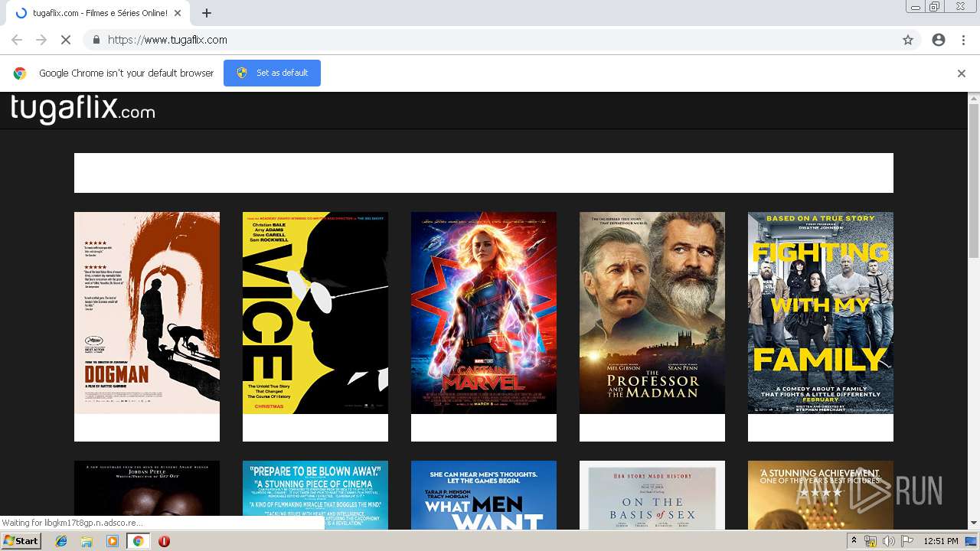Click the page scrollbar down arrow
The image size is (980, 551).
click(x=974, y=523)
